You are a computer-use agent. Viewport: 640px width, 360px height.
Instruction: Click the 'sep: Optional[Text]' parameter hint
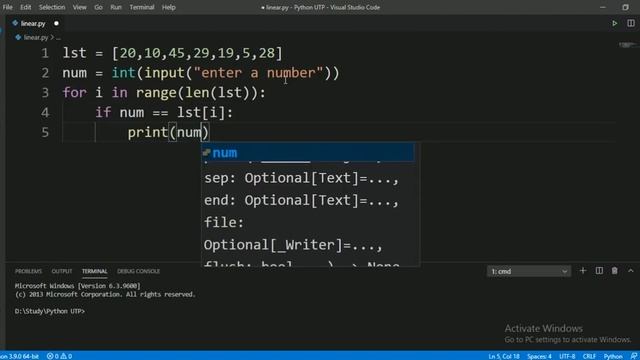coord(301,178)
